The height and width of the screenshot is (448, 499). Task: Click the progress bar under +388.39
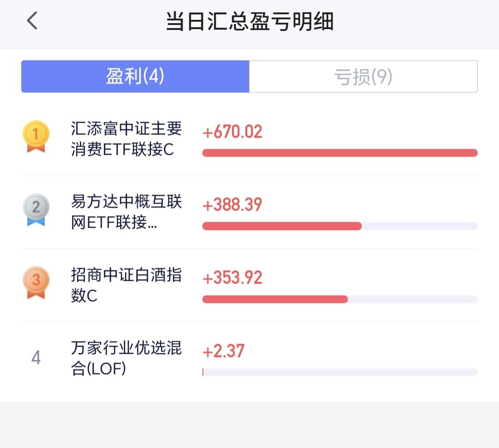point(340,226)
